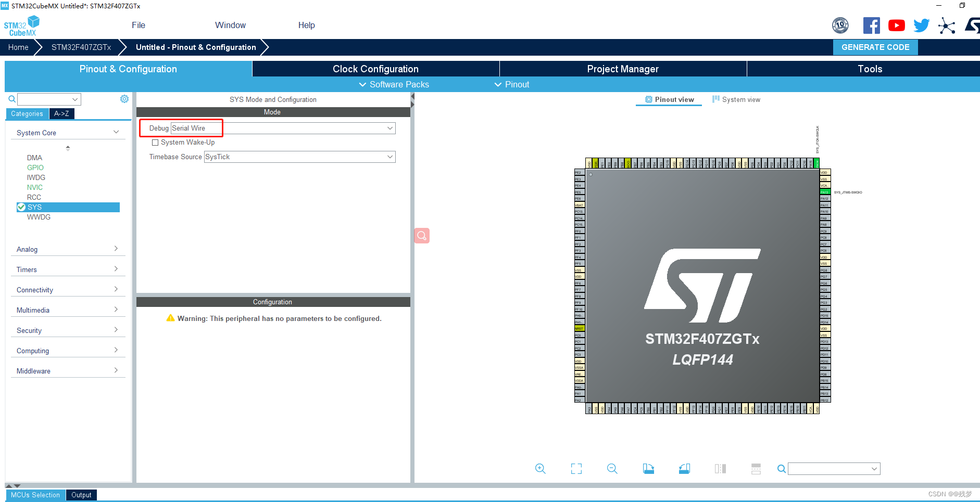The image size is (980, 502).
Task: Open the STM32CubeMX YouTube channel icon
Action: (x=896, y=25)
